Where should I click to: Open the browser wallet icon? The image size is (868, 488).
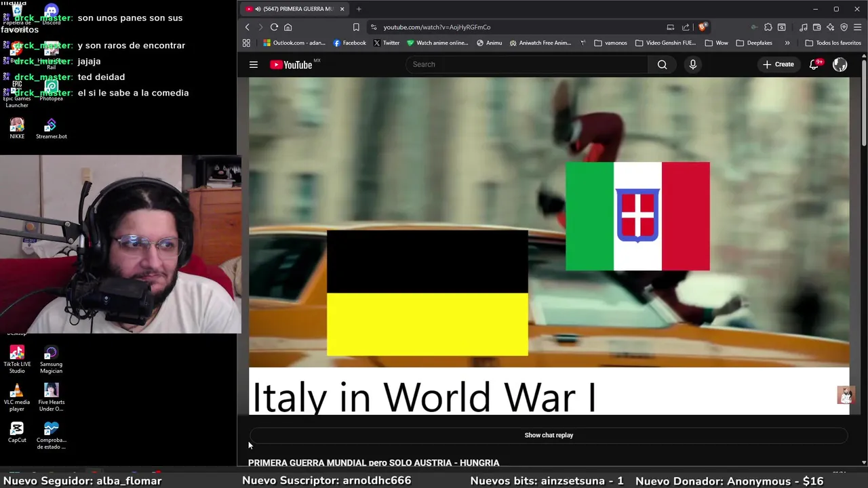817,27
